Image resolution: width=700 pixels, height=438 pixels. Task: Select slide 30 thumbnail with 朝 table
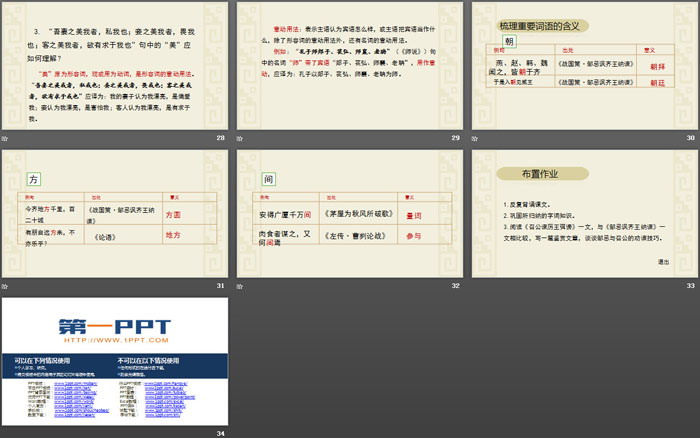point(584,65)
